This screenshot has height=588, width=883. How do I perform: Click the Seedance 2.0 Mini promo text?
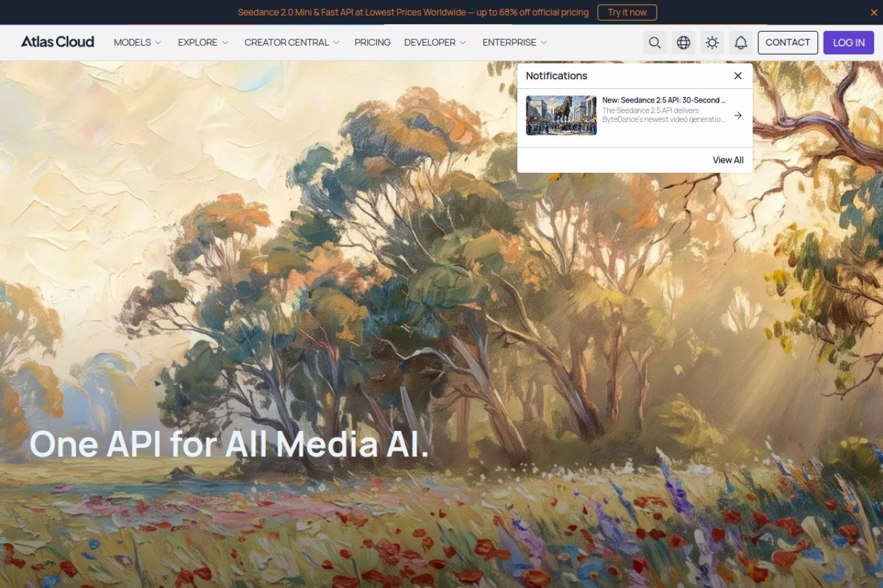[x=413, y=12]
